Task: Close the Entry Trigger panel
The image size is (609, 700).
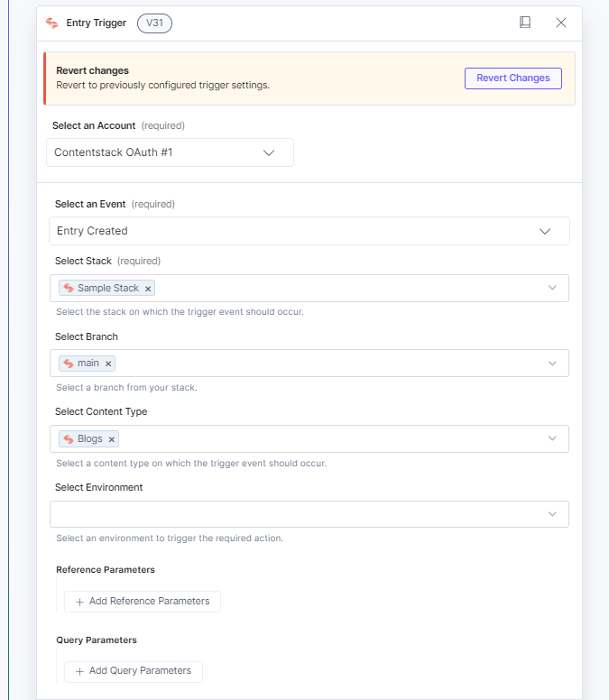Action: pyautogui.click(x=561, y=23)
